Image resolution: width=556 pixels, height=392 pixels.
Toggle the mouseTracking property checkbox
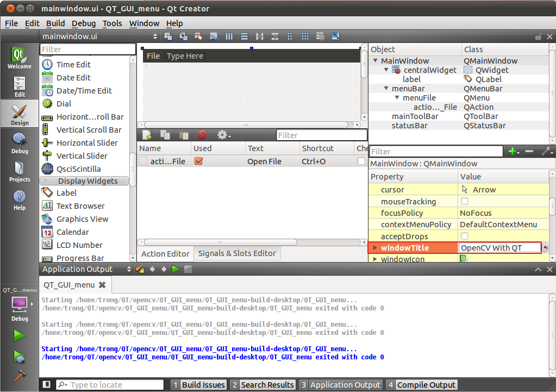(x=465, y=201)
